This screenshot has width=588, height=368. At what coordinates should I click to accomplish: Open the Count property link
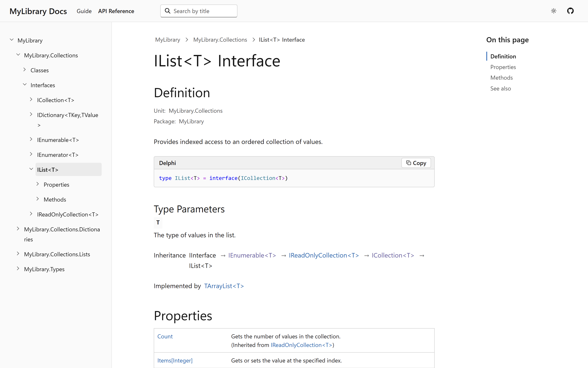[165, 336]
